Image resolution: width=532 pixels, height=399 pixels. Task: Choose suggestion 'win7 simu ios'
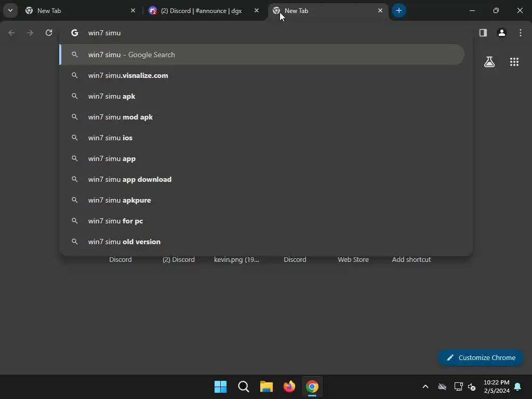(262, 138)
